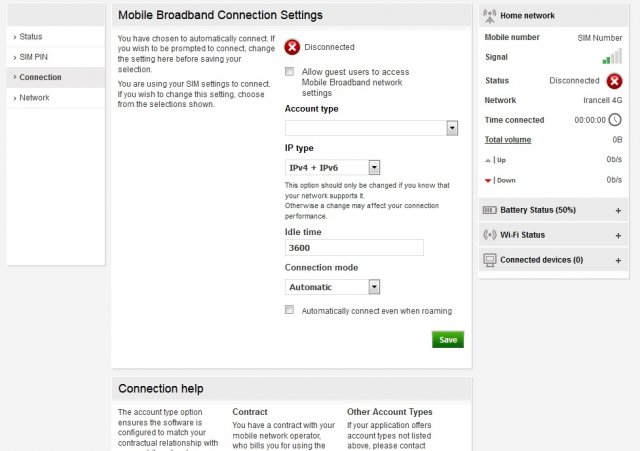The height and width of the screenshot is (451, 640).
Task: Open the Account type dropdown
Action: tap(372, 128)
